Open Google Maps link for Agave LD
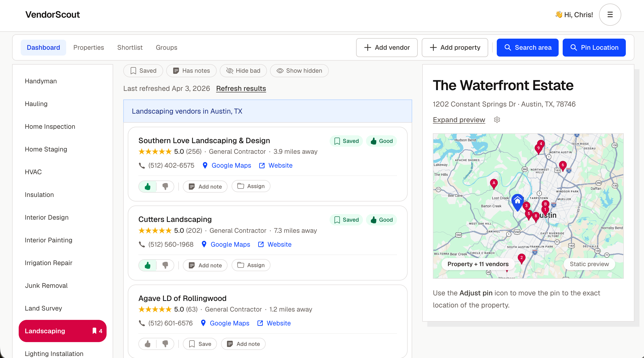Viewport: 644px width, 358px height. click(x=225, y=323)
